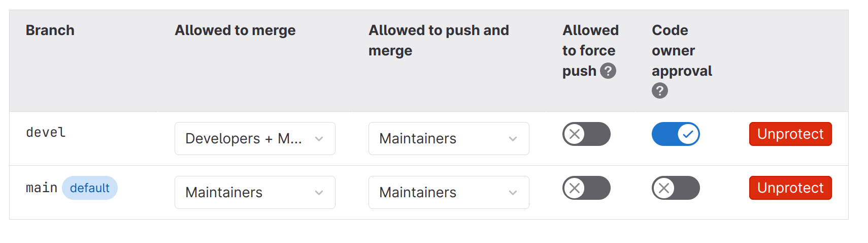The height and width of the screenshot is (243, 868).
Task: Enable code owner approval for main
Action: click(675, 188)
